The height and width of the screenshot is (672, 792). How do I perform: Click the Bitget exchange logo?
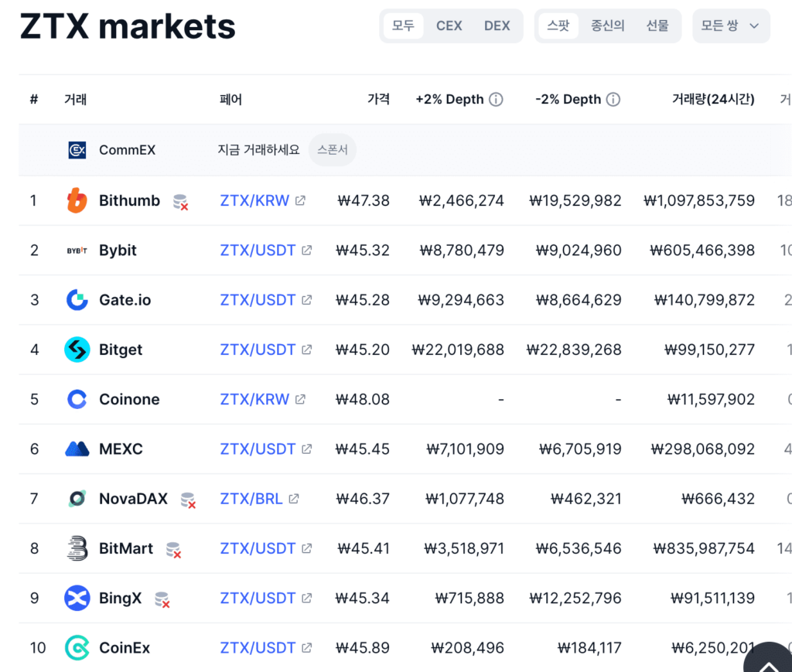[x=77, y=350]
